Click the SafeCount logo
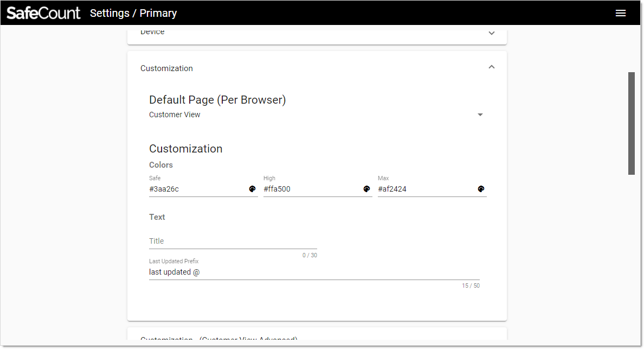Screen dimensions: 644x349 coord(43,13)
